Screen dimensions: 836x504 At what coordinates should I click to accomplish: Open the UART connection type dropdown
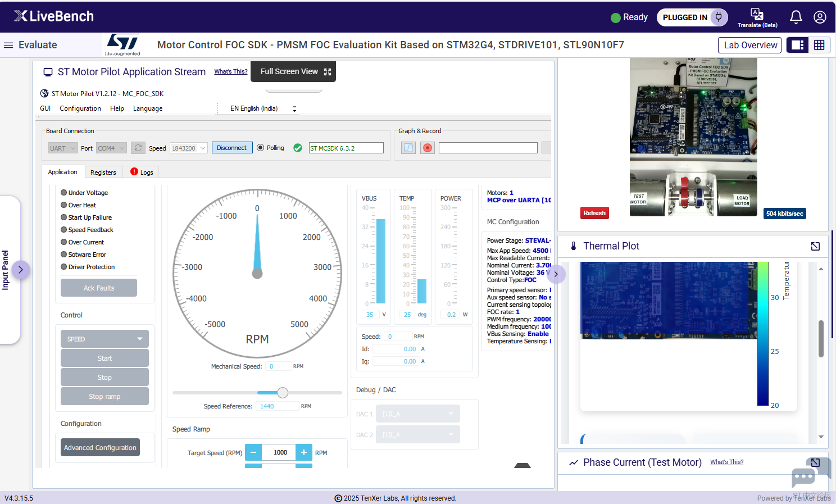coord(63,148)
